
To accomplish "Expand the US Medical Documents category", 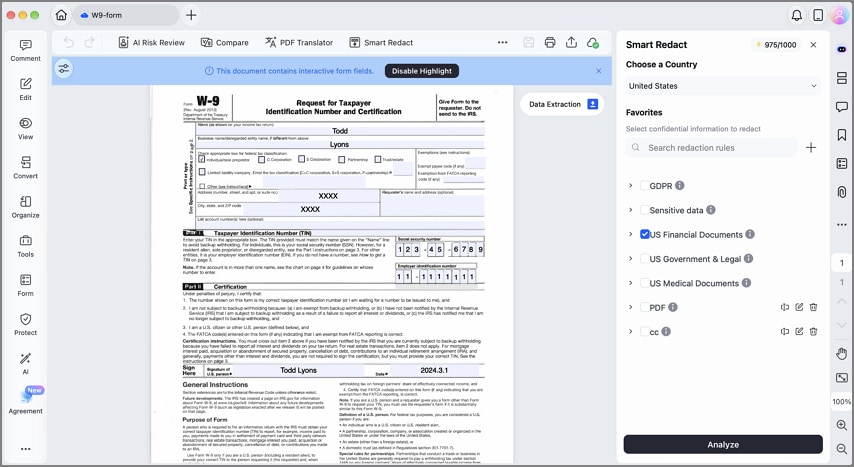I will click(x=631, y=283).
